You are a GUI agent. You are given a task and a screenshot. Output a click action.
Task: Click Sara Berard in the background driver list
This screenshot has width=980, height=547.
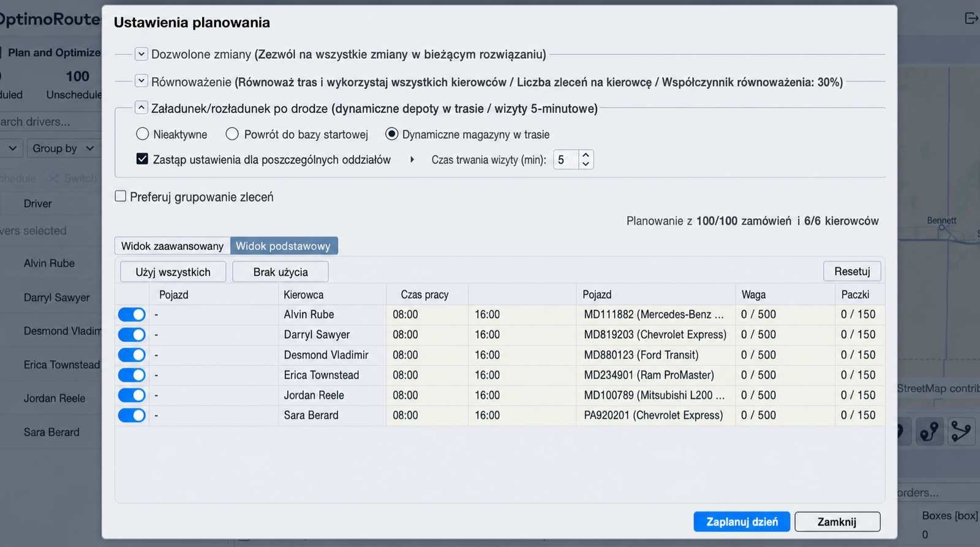pyautogui.click(x=51, y=432)
